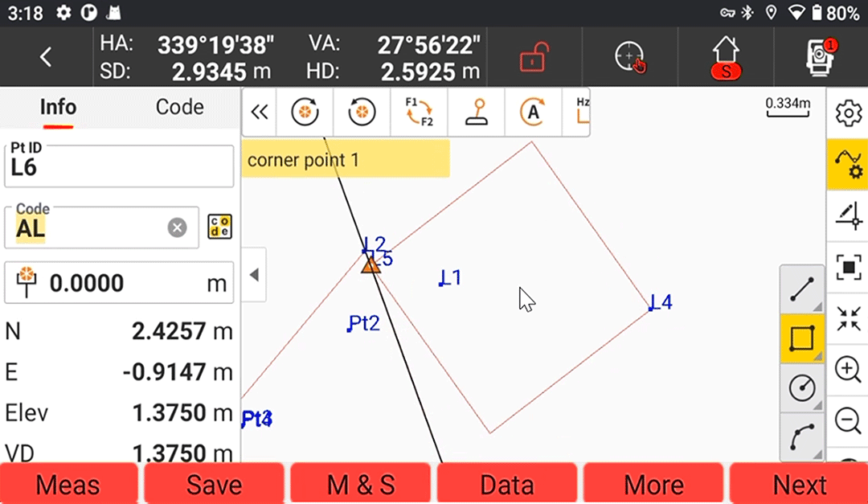Collapse the left info panel arrow
868x504 pixels.
click(x=254, y=275)
